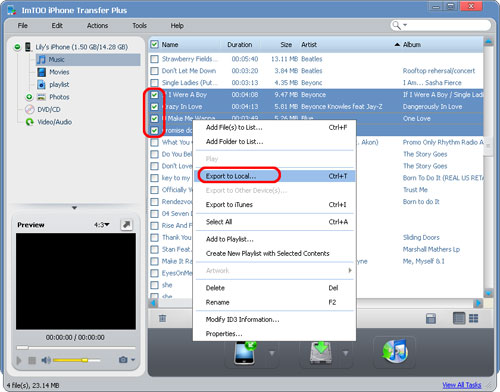Image resolution: width=500 pixels, height=392 pixels.
Task: Choose Export to Local from context menu
Action: click(x=275, y=176)
